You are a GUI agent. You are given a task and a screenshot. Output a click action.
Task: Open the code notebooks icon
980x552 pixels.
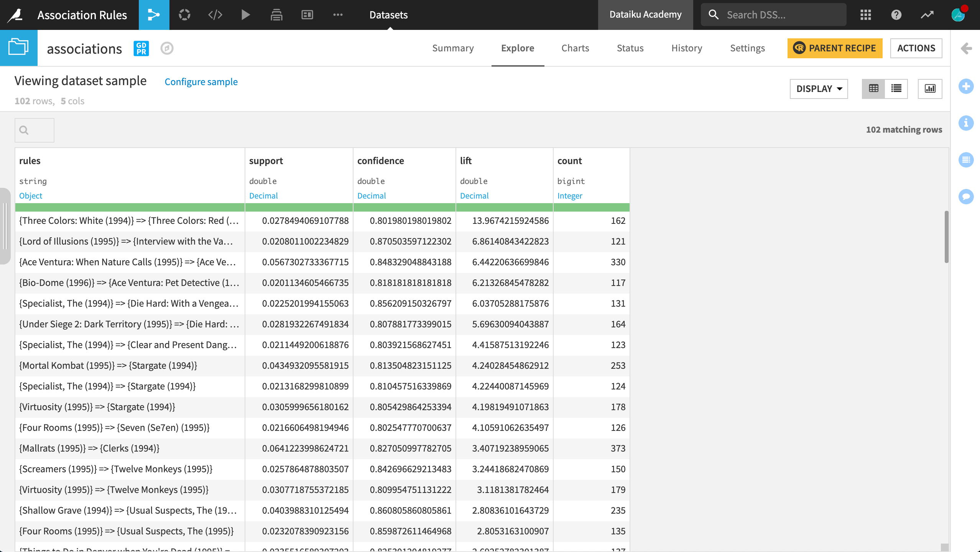215,15
